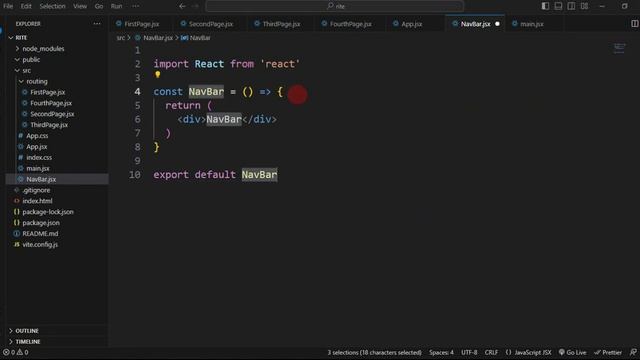Open package-lock.json in the explorer

coord(57,212)
